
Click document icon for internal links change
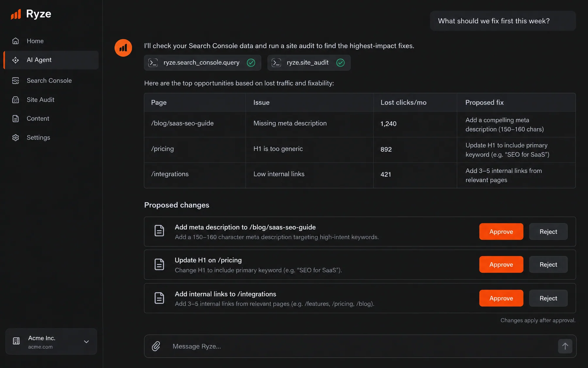159,298
